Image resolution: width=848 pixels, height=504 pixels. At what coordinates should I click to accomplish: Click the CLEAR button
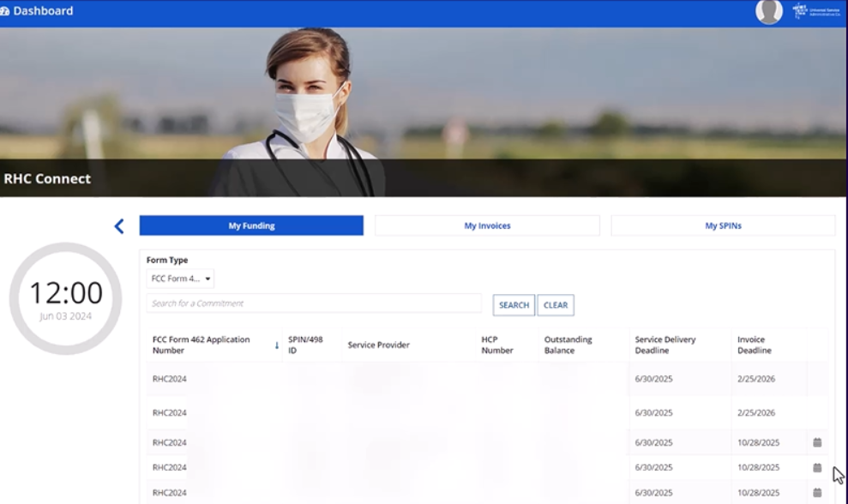pos(556,305)
